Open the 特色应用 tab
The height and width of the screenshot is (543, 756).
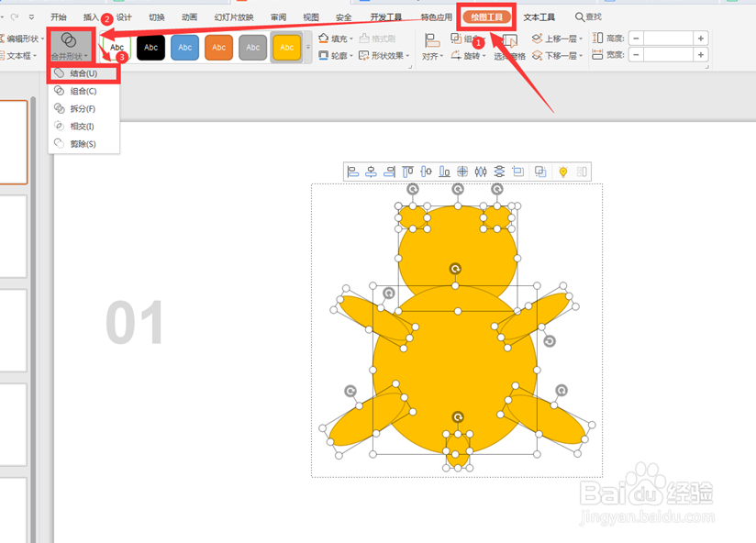coord(437,17)
